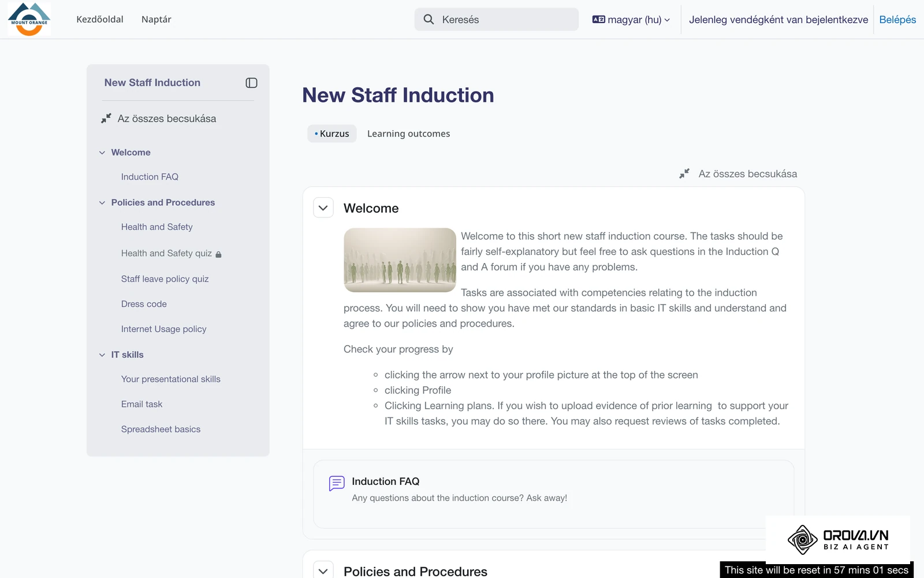The width and height of the screenshot is (924, 578).
Task: Click the New Staff Induction page title
Action: click(x=398, y=95)
